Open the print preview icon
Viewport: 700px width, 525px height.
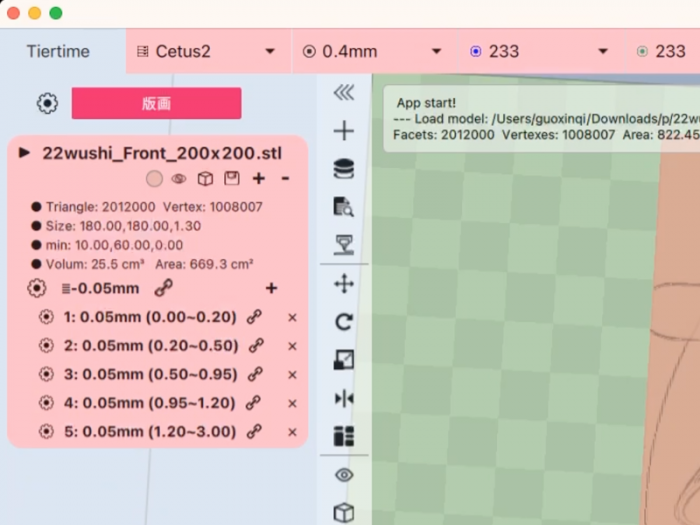pos(344,207)
